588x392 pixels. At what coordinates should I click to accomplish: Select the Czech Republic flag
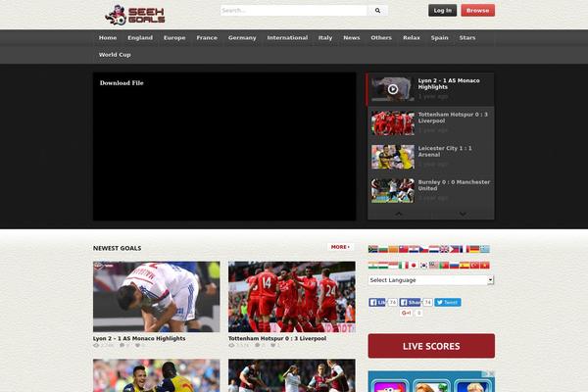point(424,249)
